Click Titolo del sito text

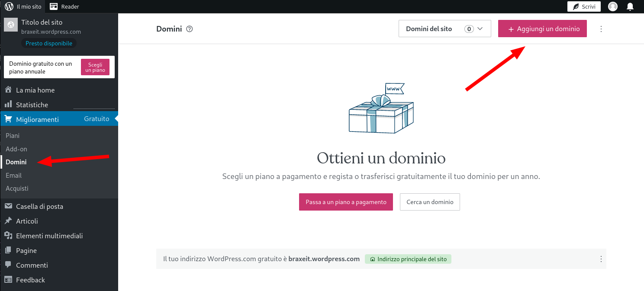tap(42, 22)
